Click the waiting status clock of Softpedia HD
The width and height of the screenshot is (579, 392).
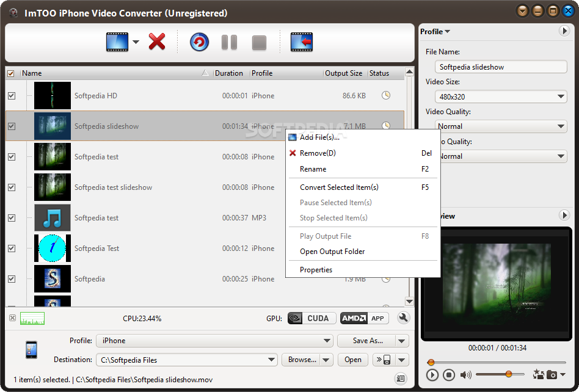(x=386, y=96)
